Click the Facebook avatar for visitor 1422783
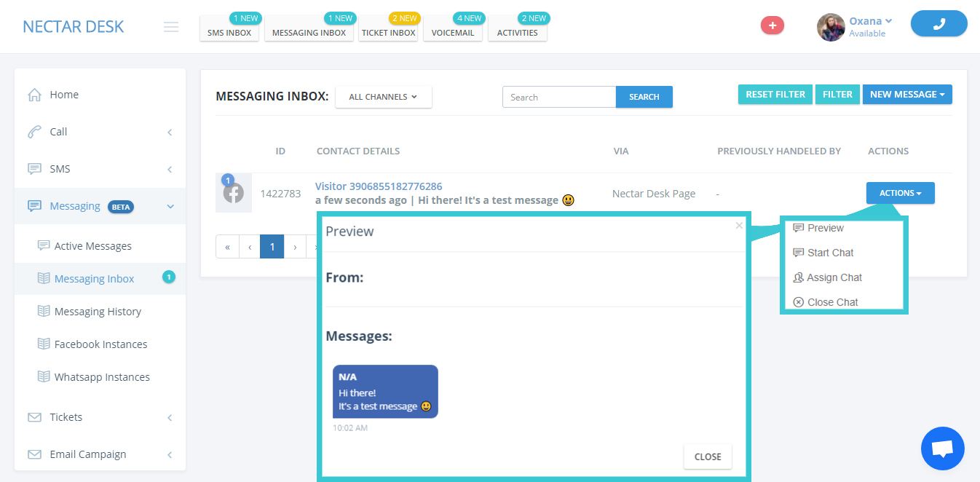This screenshot has height=482, width=980. click(x=234, y=193)
